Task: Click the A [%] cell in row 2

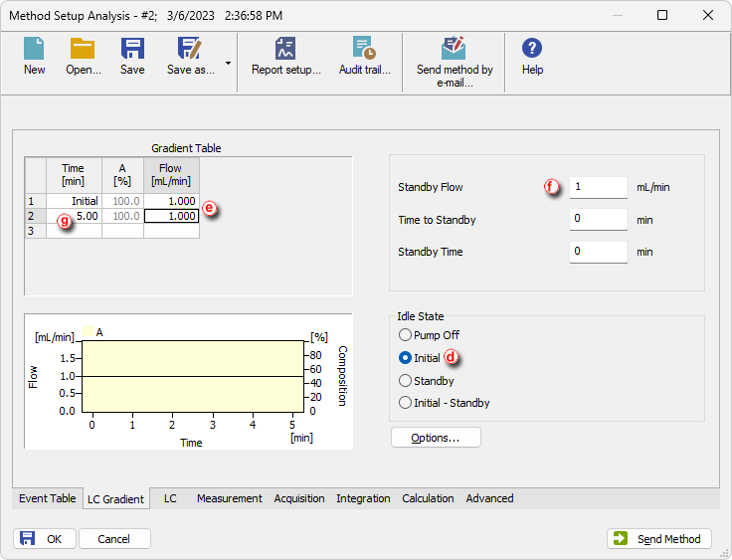Action: point(122,216)
